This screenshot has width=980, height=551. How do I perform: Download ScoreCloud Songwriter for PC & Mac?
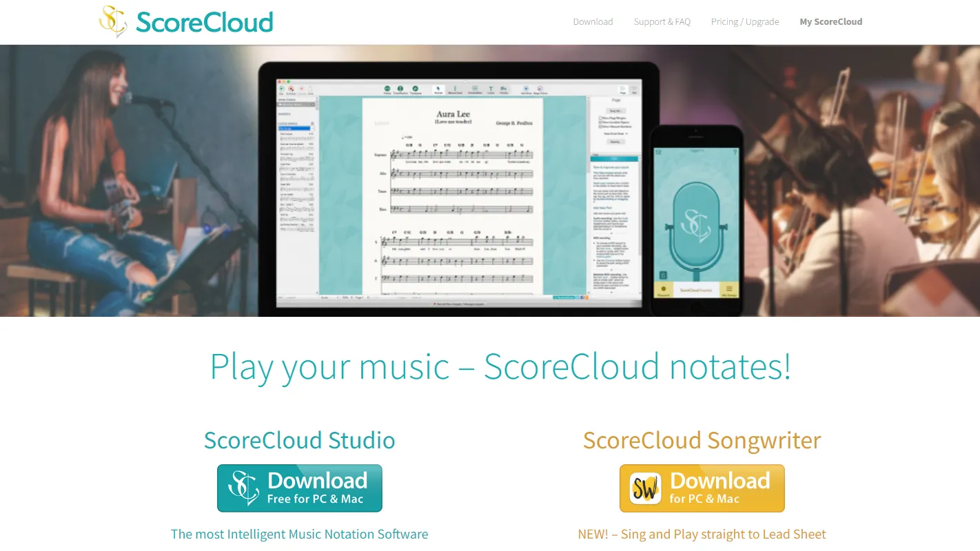click(702, 488)
